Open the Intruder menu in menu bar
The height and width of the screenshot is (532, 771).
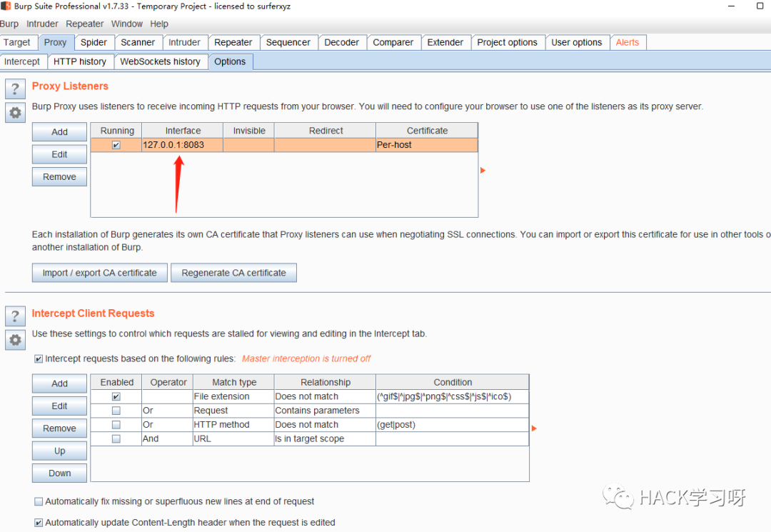[x=42, y=24]
